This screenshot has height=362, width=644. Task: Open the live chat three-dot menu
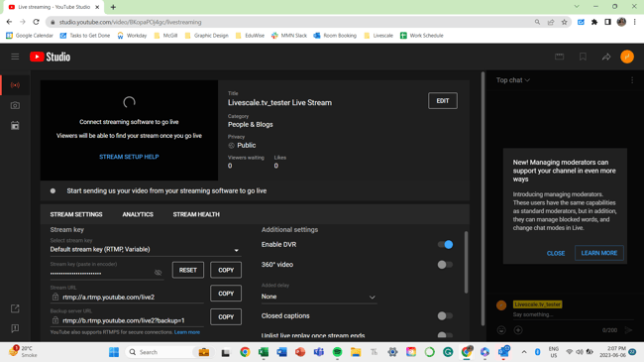(x=632, y=80)
